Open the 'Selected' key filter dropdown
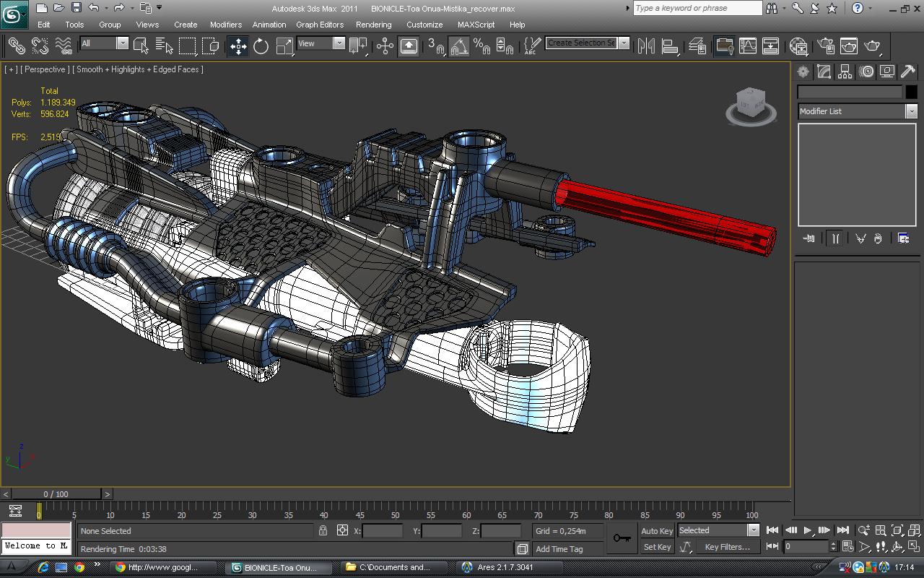The width and height of the screenshot is (924, 578). pyautogui.click(x=753, y=530)
